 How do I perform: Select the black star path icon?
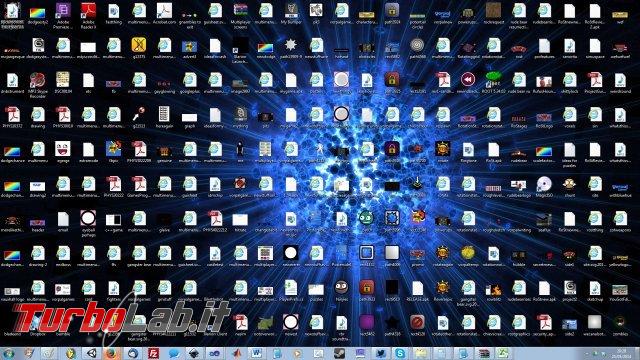point(392,322)
